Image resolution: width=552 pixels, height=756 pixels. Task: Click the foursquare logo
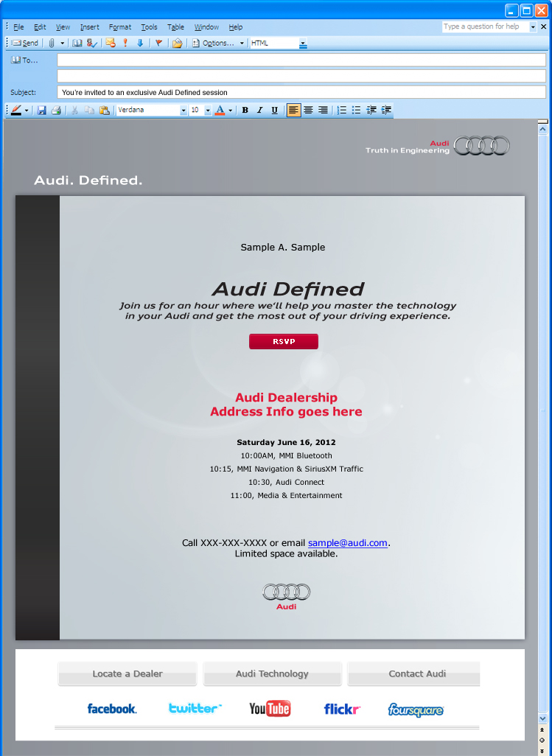tap(416, 710)
